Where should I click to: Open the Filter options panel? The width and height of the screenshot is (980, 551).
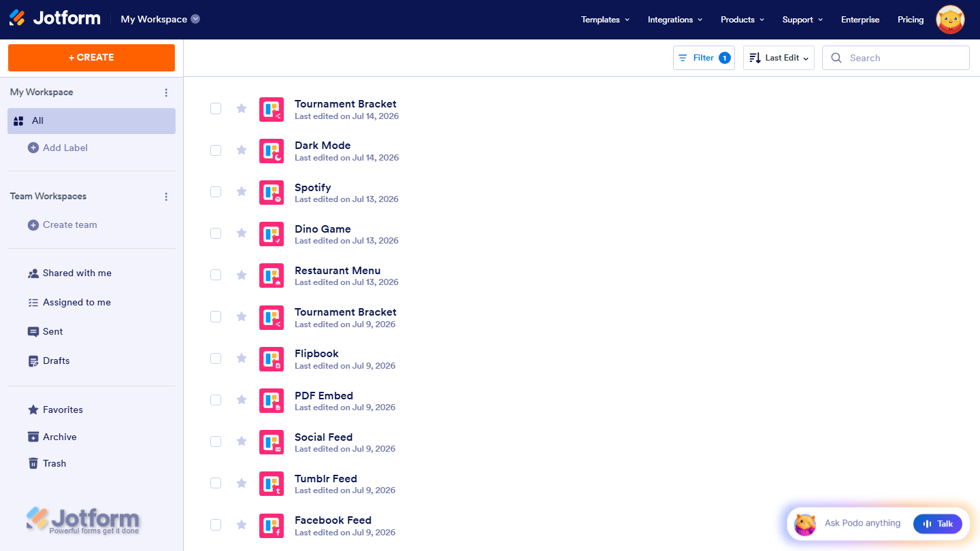pos(704,58)
